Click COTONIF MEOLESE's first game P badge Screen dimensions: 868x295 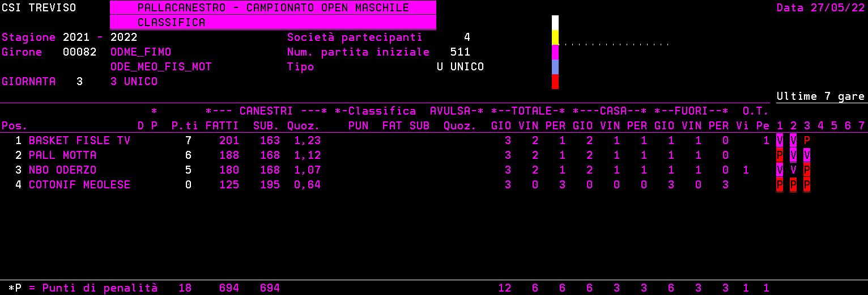(x=780, y=185)
